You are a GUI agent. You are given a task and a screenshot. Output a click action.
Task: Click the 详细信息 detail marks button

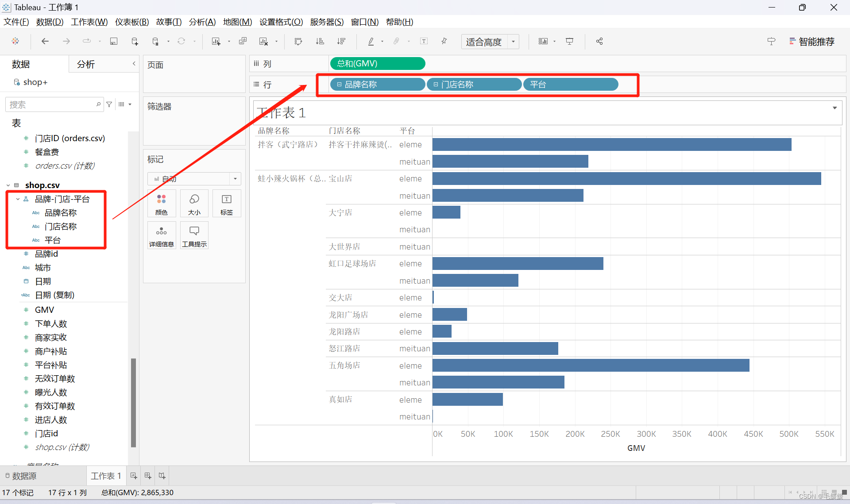[x=162, y=236]
